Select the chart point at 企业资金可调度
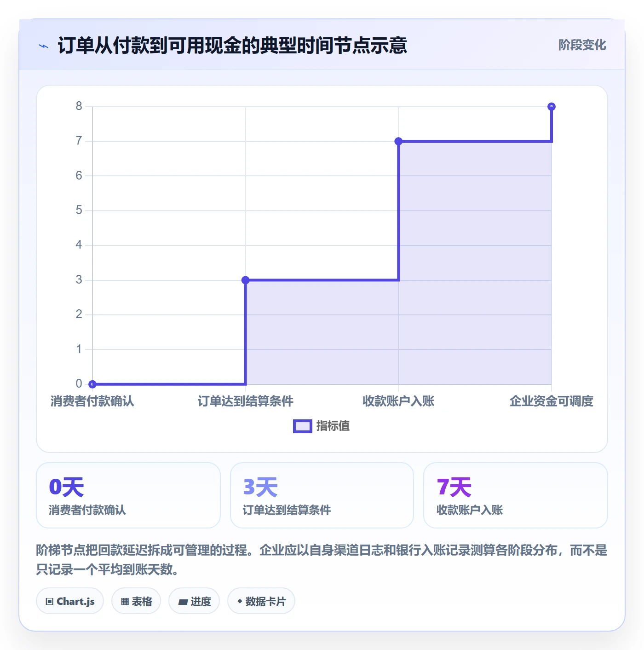 552,107
